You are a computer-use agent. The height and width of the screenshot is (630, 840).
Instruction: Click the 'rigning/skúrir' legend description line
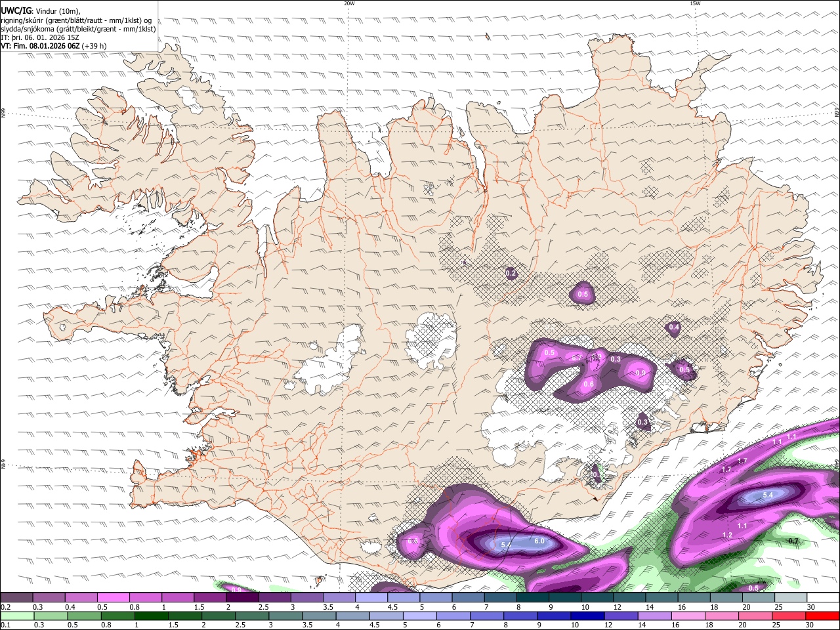click(76, 20)
